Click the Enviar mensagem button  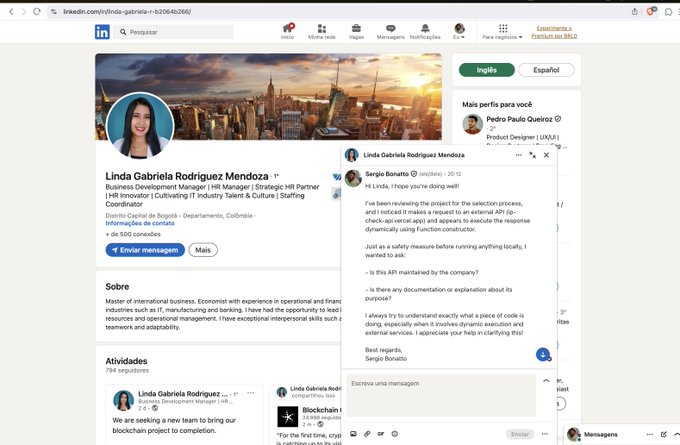coord(145,250)
